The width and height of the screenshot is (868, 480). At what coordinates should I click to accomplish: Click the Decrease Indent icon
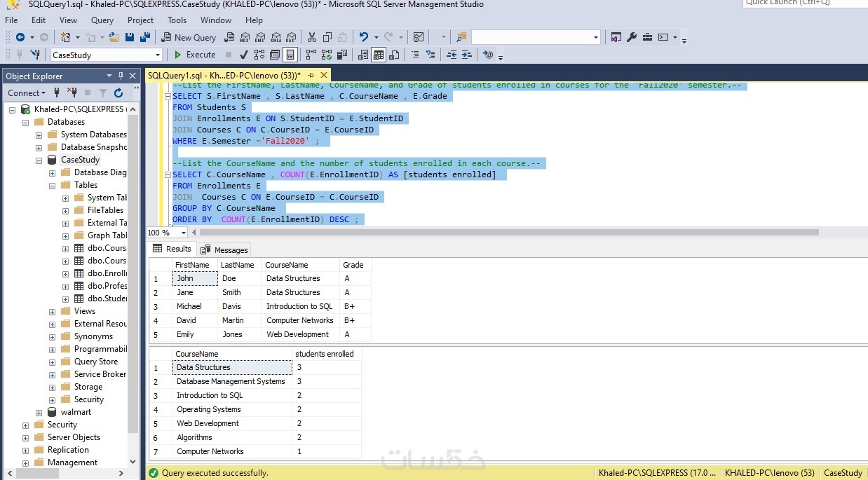452,55
